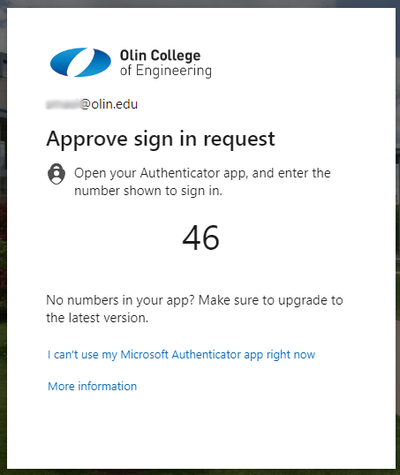Click the Olin College blue oval logo

[80, 62]
